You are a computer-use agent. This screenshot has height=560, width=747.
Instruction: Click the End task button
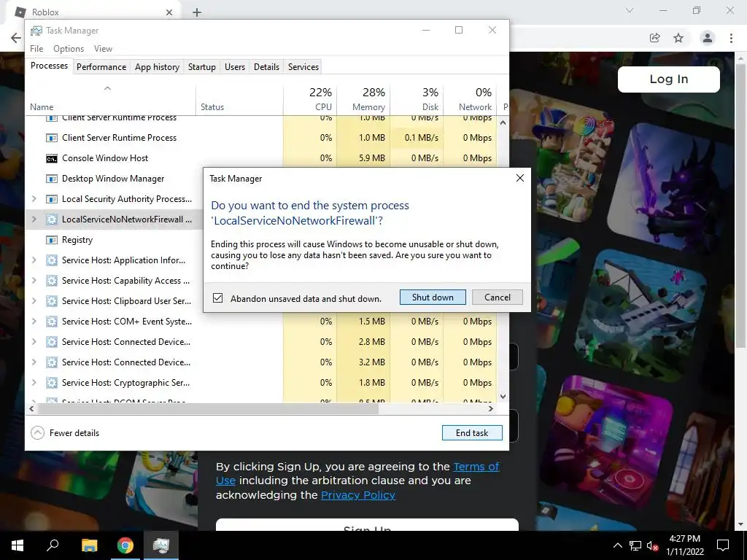(472, 433)
